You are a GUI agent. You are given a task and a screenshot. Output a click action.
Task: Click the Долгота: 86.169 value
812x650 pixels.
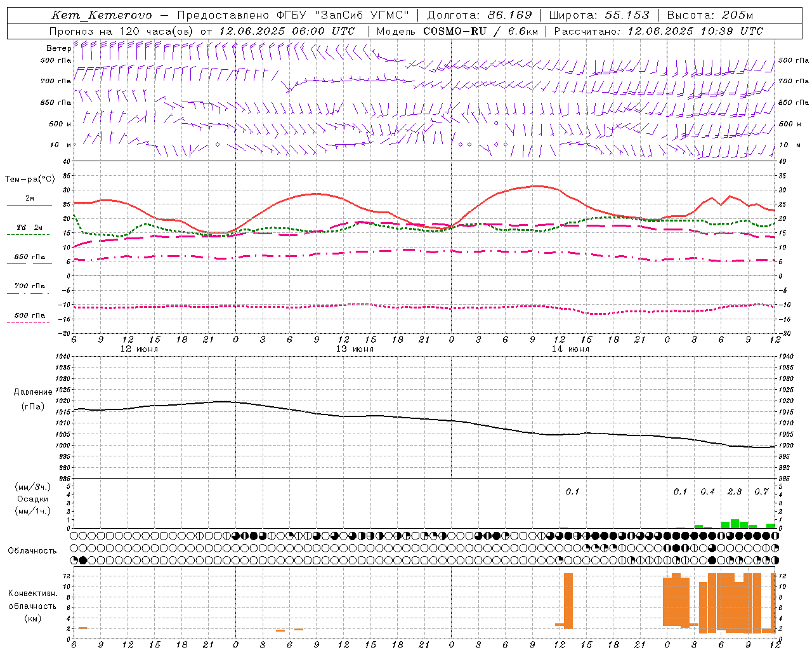(480, 15)
